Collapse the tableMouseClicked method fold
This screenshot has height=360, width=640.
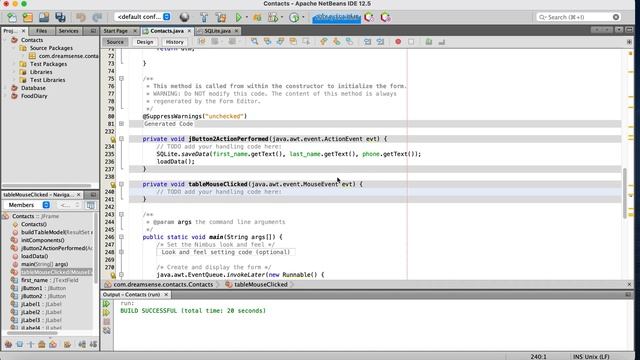pos(121,184)
